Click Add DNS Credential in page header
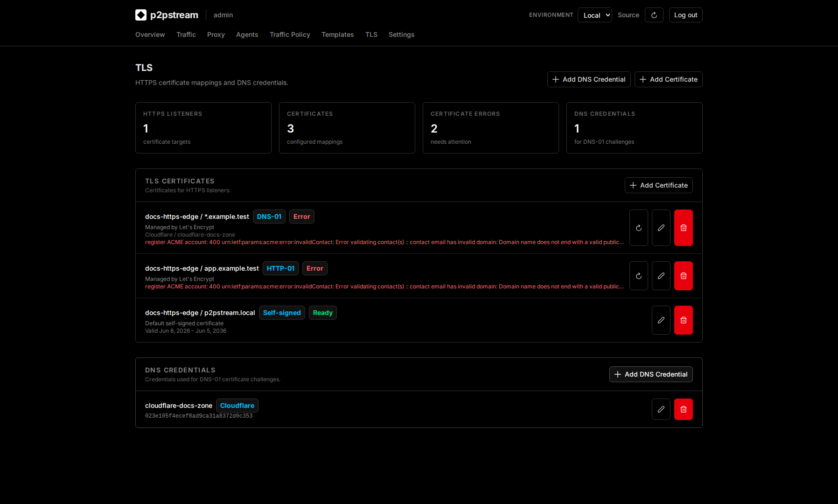The height and width of the screenshot is (504, 838). coord(589,79)
